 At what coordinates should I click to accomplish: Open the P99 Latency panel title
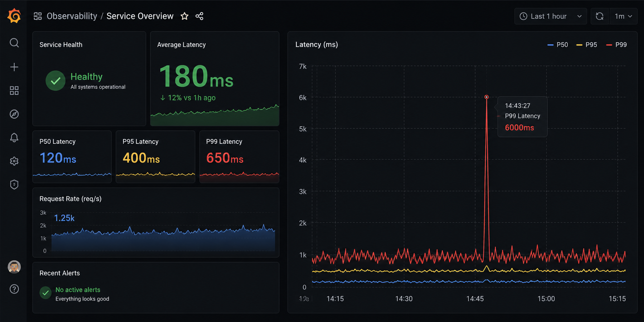[224, 142]
